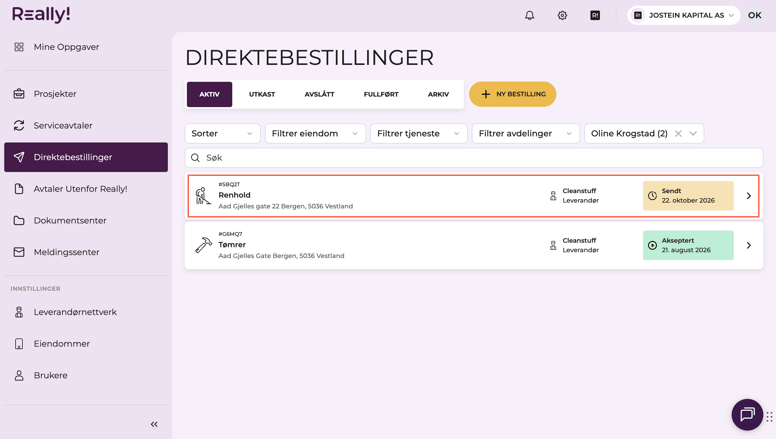Open the Sorter dropdown
The height and width of the screenshot is (439, 776).
click(222, 133)
